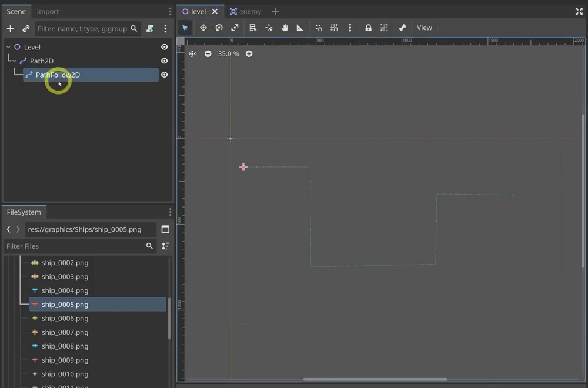Viewport: 588px width, 388px height.
Task: Select ship_0002.png in FileSystem
Action: click(x=65, y=263)
